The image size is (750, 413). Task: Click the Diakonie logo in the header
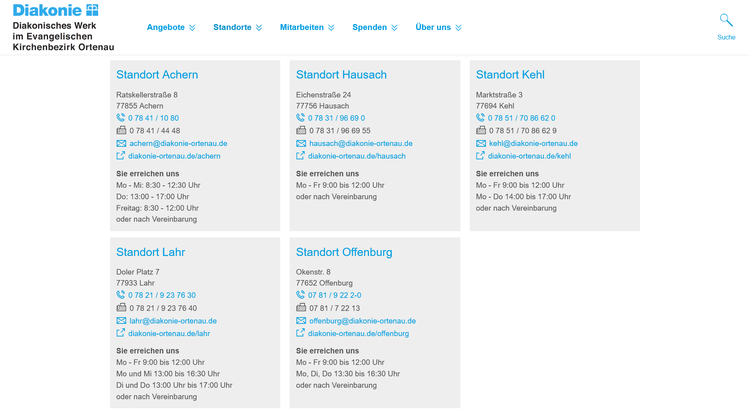55,10
